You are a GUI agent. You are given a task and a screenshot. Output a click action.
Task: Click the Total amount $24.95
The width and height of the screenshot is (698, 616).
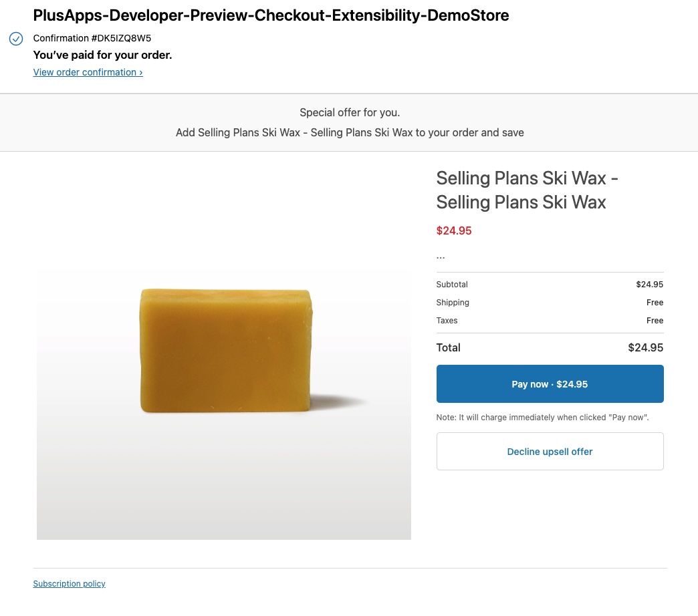[645, 347]
